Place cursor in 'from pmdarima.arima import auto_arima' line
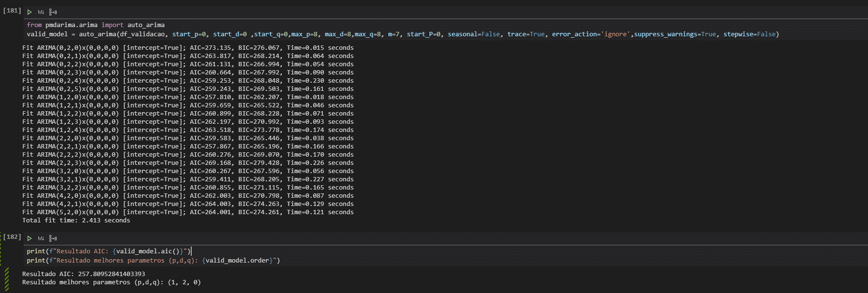 tap(96, 25)
